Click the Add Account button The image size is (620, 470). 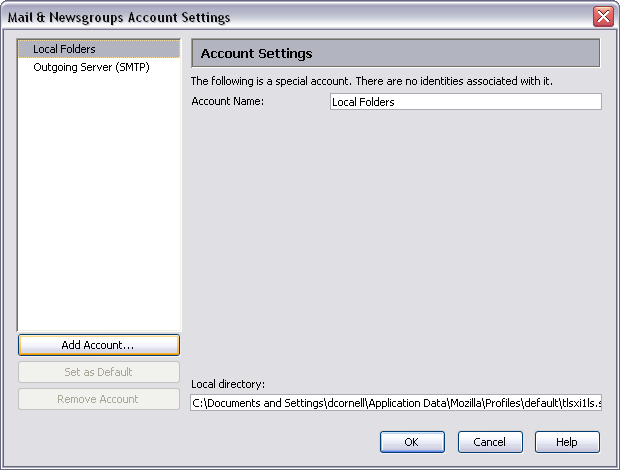(x=98, y=345)
